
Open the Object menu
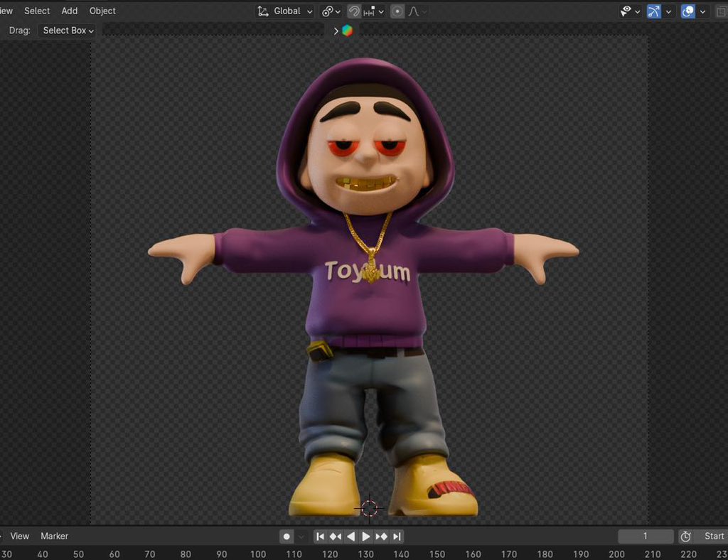102,11
